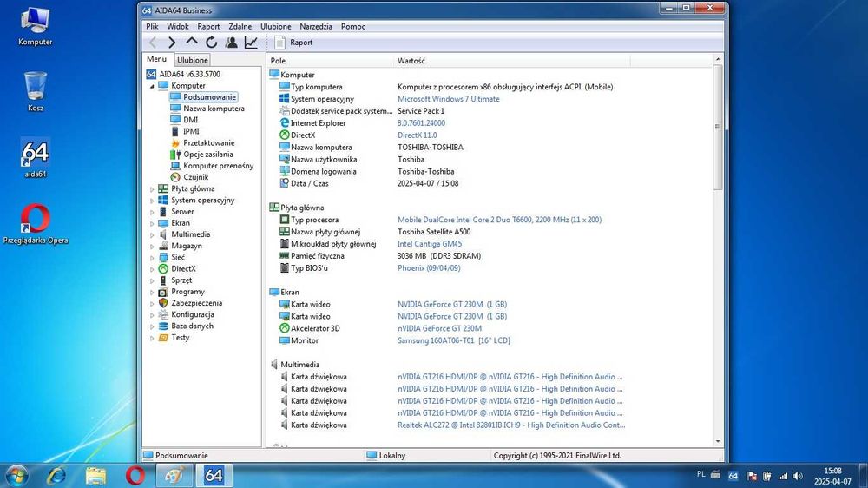
Task: Go forward with the toolbar right arrow
Action: tap(172, 42)
